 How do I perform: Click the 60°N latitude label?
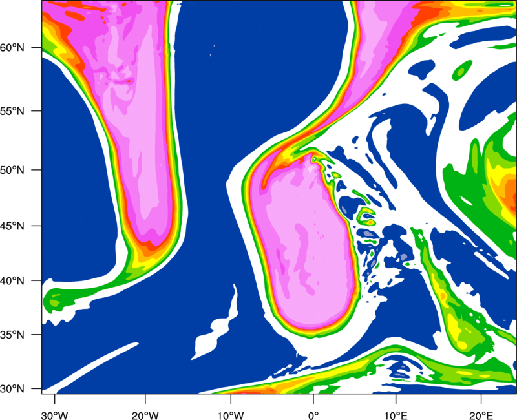[12, 48]
